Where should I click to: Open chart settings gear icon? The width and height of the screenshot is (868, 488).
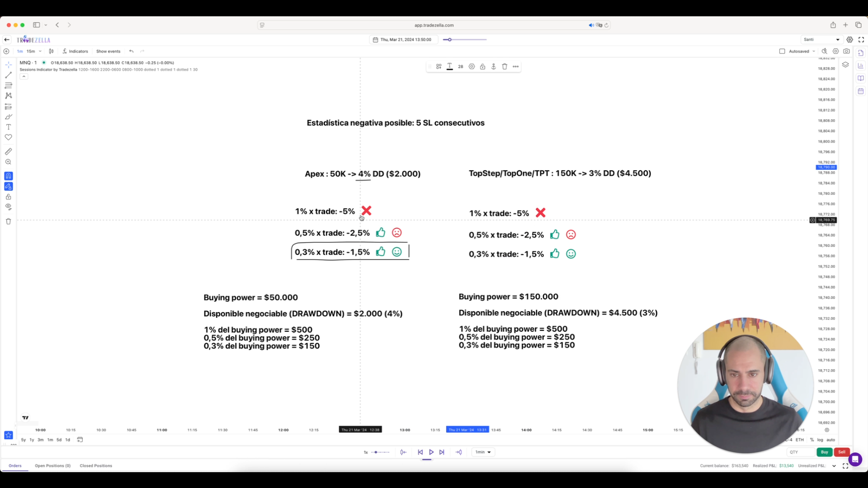[x=850, y=40]
